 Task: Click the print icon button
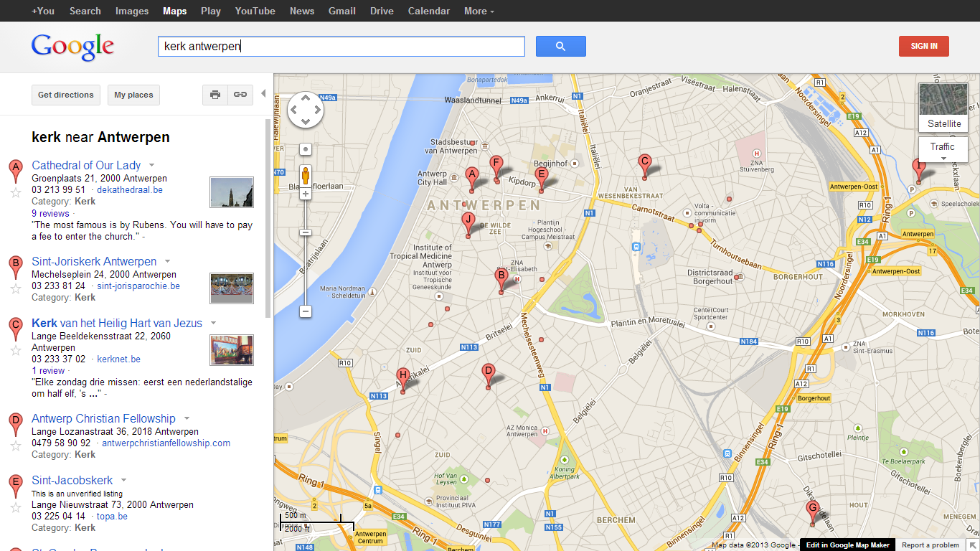tap(215, 95)
